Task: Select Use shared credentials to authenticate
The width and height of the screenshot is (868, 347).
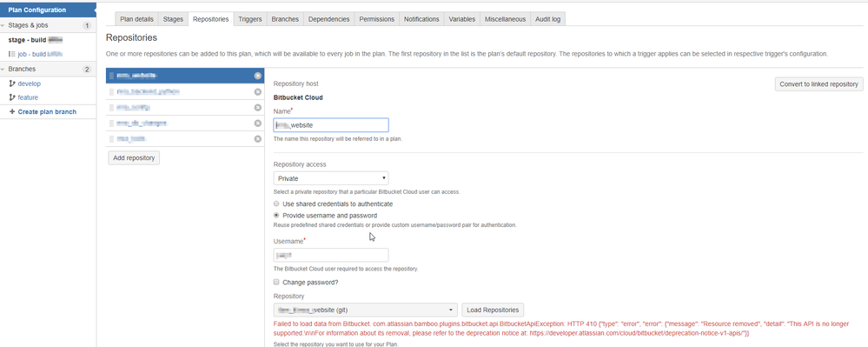Action: click(x=277, y=204)
